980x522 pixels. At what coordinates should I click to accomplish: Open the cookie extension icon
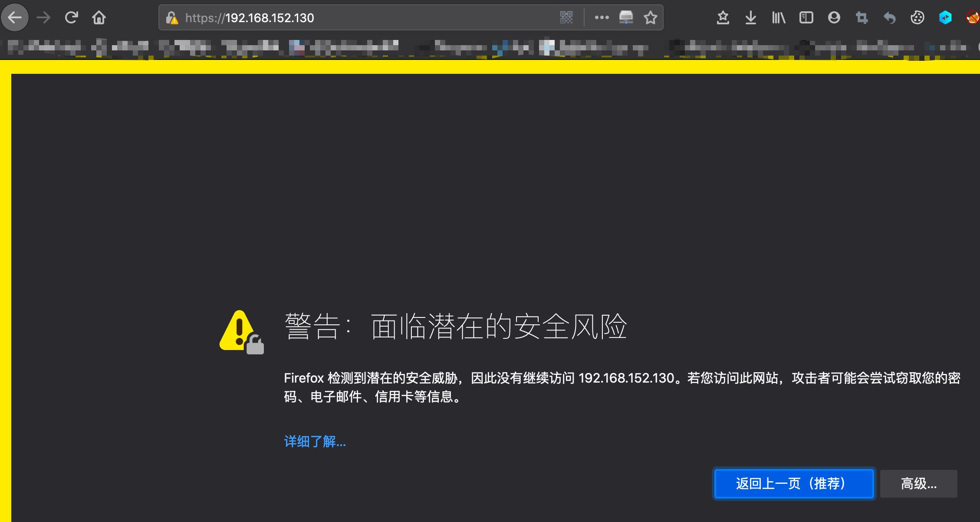tap(917, 18)
